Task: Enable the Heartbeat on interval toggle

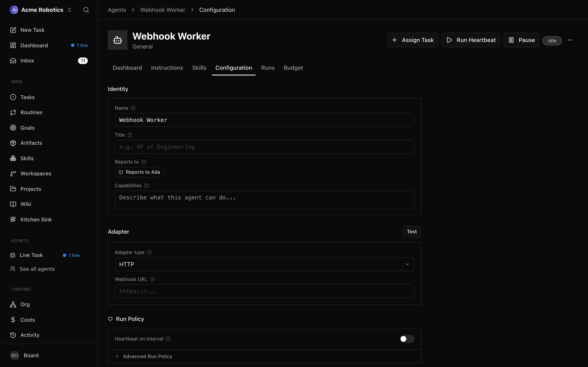Action: [407, 339]
